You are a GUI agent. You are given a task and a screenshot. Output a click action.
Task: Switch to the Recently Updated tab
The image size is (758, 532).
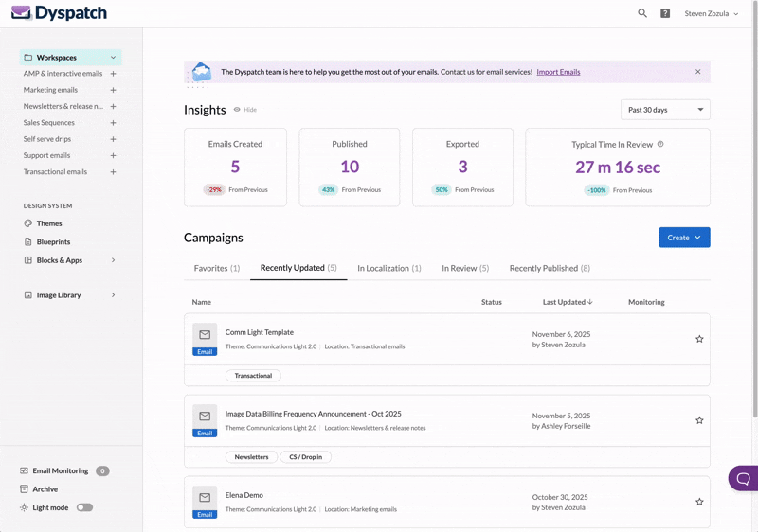pyautogui.click(x=298, y=268)
